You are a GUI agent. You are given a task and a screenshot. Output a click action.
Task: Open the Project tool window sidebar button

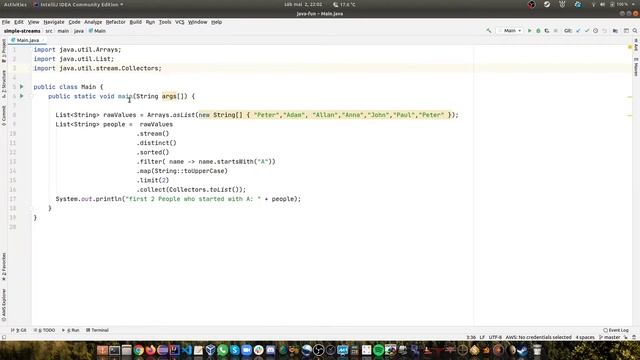coord(4,51)
